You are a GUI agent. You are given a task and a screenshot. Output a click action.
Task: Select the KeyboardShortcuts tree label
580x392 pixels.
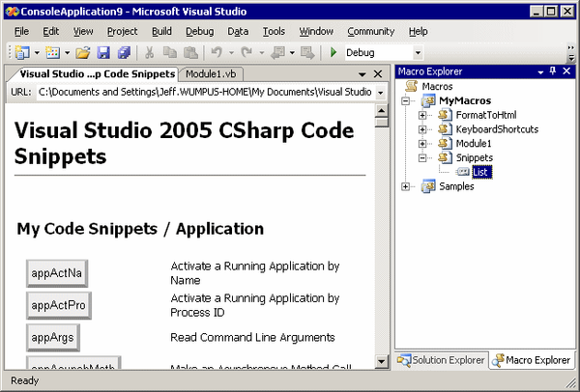tap(497, 129)
